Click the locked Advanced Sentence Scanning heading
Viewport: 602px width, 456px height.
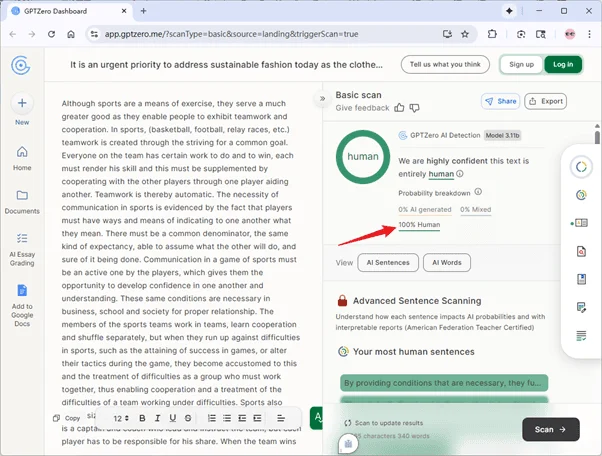(417, 301)
